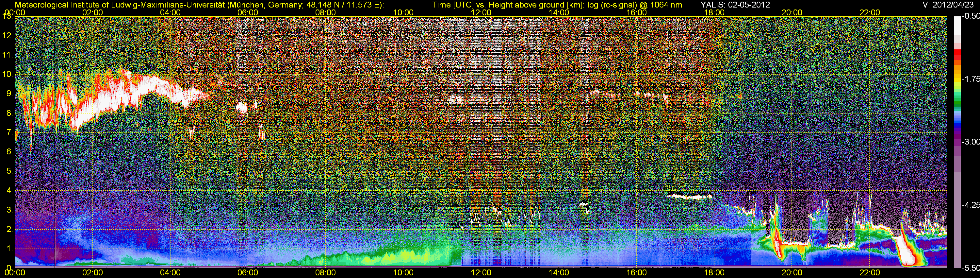The image size is (980, 278).
Task: Click the 8 km height axis label
Action: 9,113
